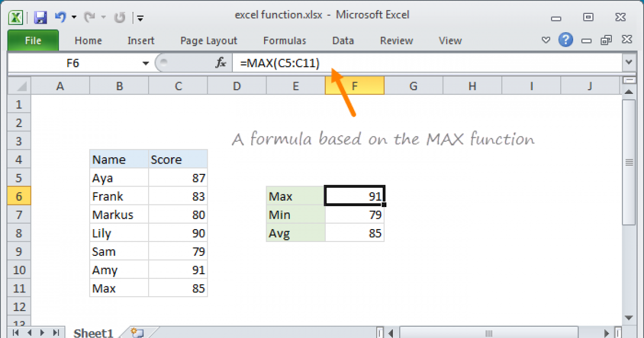Open Excel Help with the question mark icon
Screen dimensions: 644x338
click(566, 40)
